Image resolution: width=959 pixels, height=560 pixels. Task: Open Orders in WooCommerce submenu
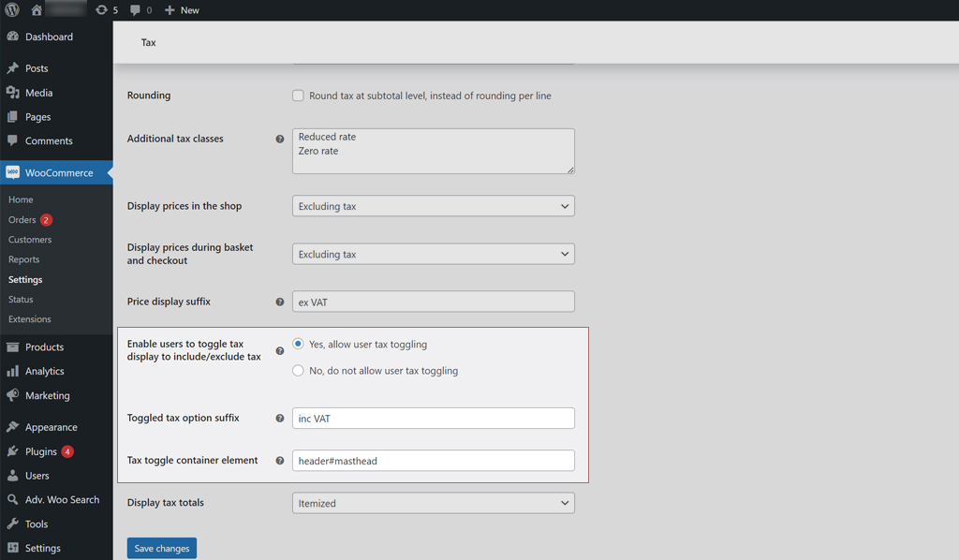click(22, 220)
